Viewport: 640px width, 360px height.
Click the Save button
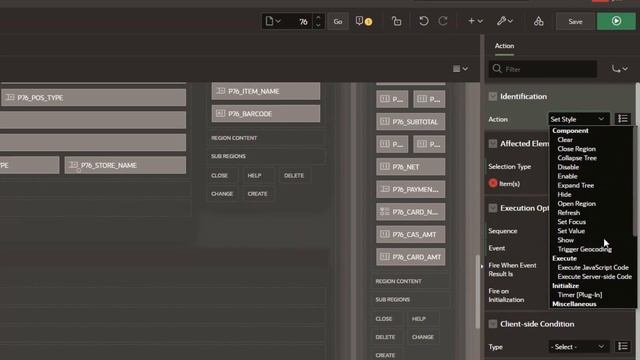pos(575,22)
